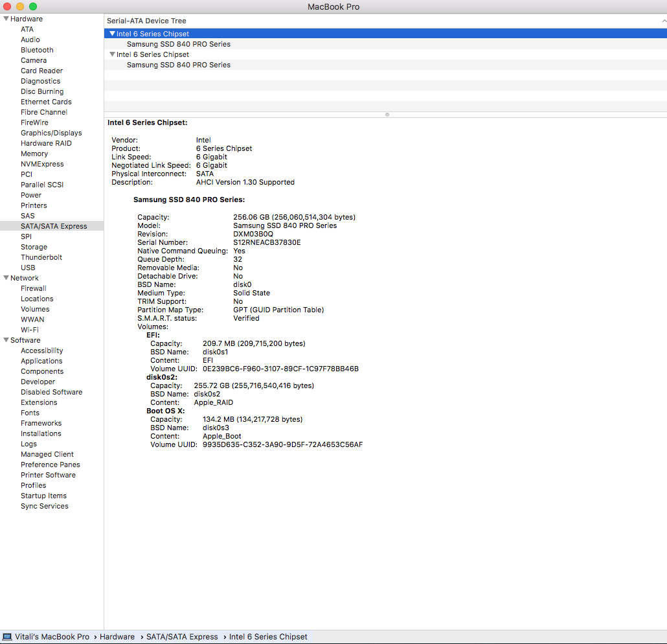Viewport: 667px width, 644px height.
Task: Open Parallel SCSI section
Action: pyautogui.click(x=42, y=185)
